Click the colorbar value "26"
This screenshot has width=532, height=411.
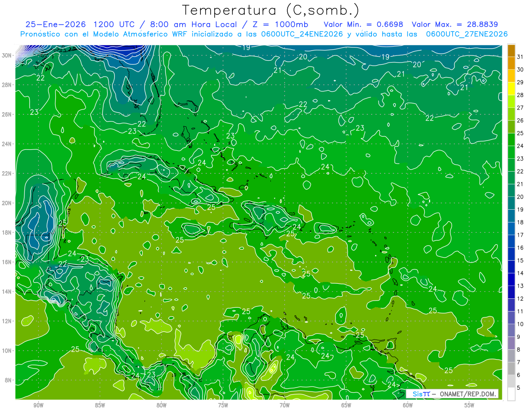[520, 121]
